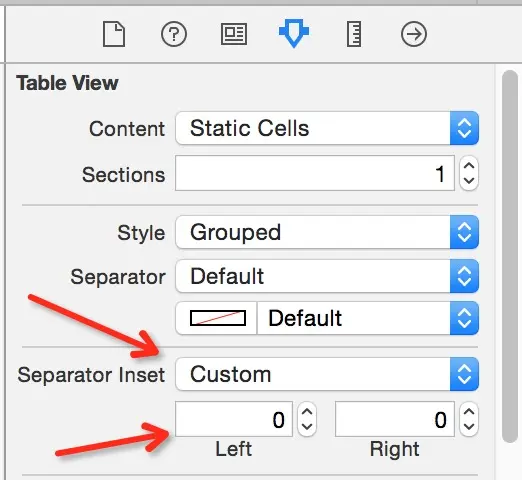Screen dimensions: 522x480
Task: Click the separator color swatch well
Action: tap(218, 318)
